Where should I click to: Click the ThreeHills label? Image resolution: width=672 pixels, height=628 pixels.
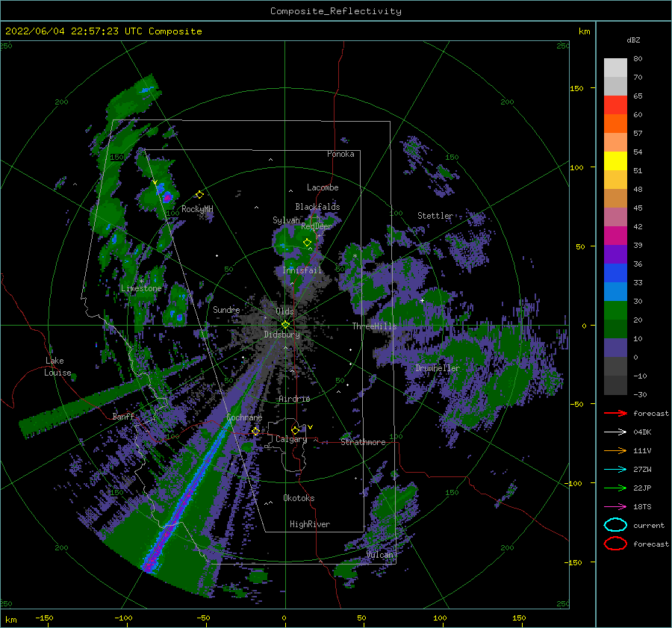point(375,326)
